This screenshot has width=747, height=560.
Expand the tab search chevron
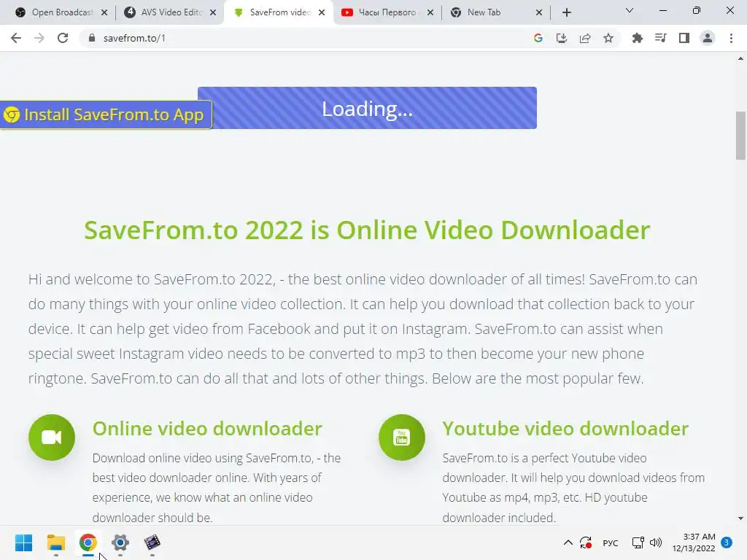point(630,10)
